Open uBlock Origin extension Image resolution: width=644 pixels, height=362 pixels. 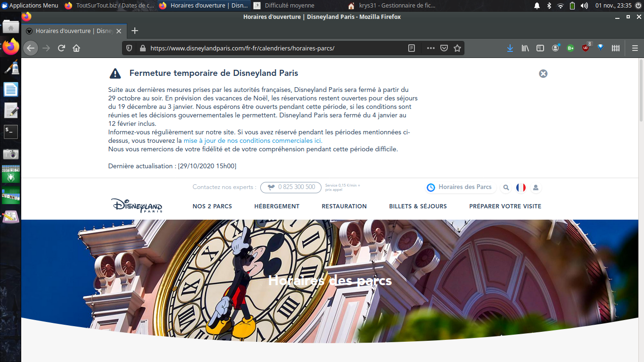click(586, 48)
